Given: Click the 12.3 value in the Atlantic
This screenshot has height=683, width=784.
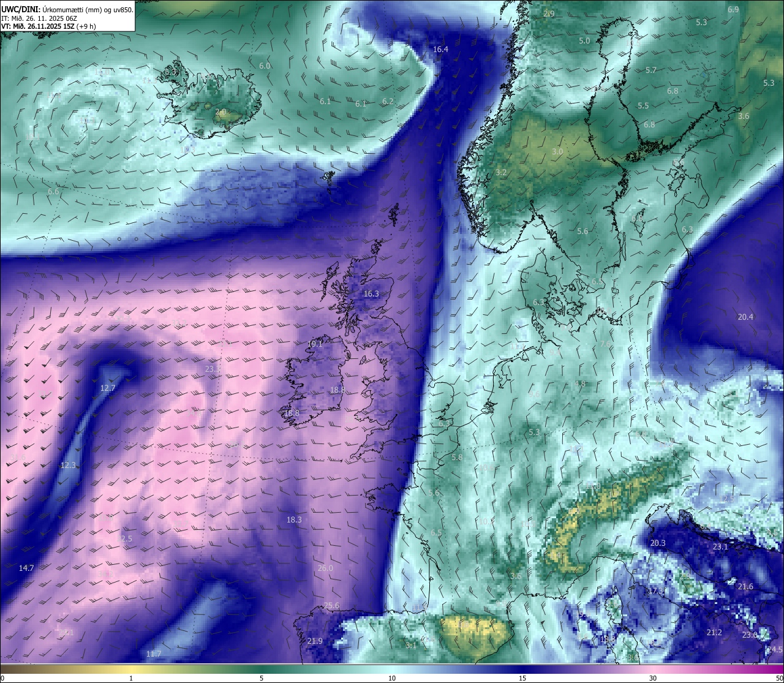Looking at the screenshot, I should tap(68, 466).
